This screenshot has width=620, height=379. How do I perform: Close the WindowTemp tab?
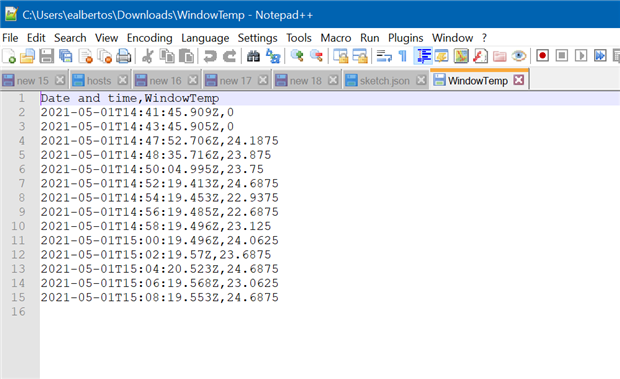518,80
